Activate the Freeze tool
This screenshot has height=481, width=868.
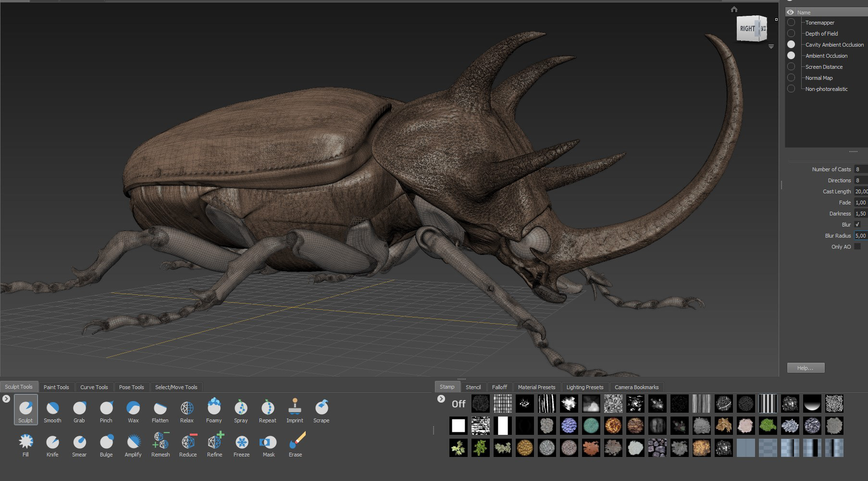click(241, 443)
